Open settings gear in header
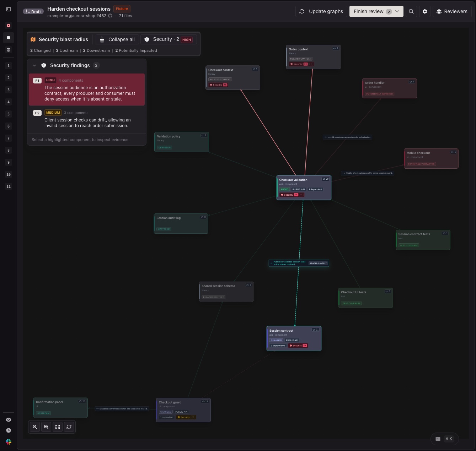 click(425, 11)
